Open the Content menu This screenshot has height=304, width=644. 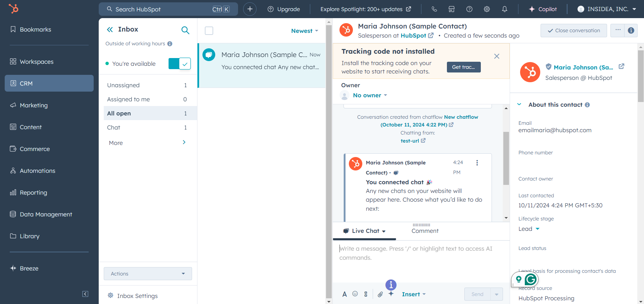(49, 127)
